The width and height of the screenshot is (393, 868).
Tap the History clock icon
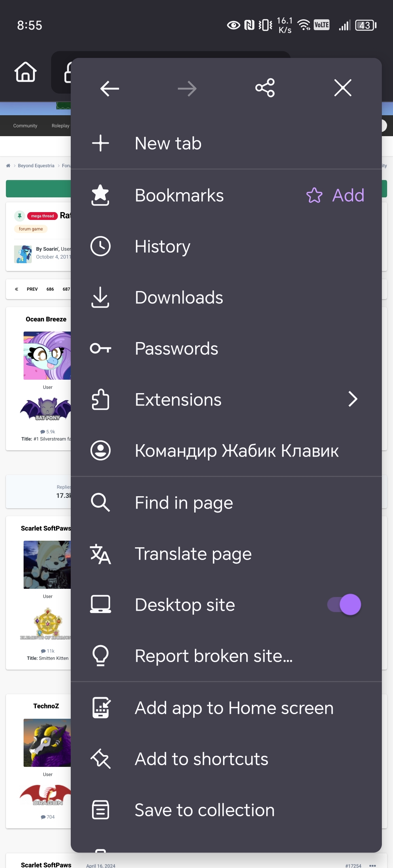101,246
